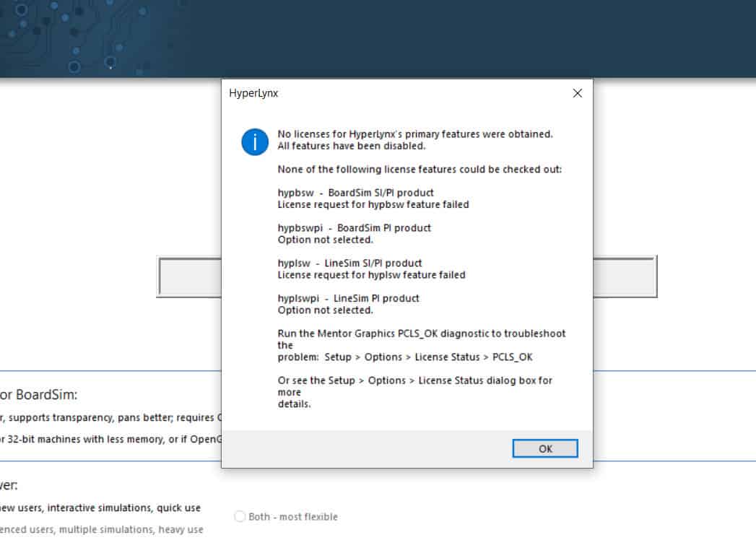Screen dimensions: 756x540
Task: Click the HyperLynx dialog title text
Action: 253,93
